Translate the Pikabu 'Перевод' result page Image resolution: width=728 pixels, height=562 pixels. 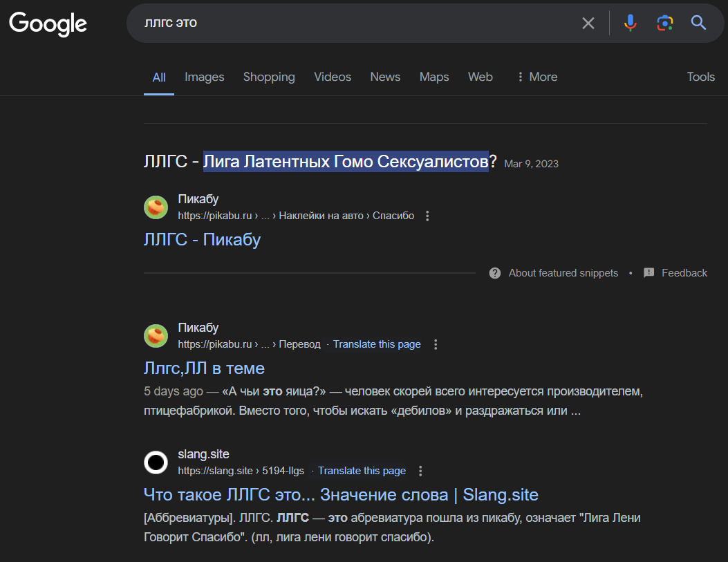[x=377, y=344]
